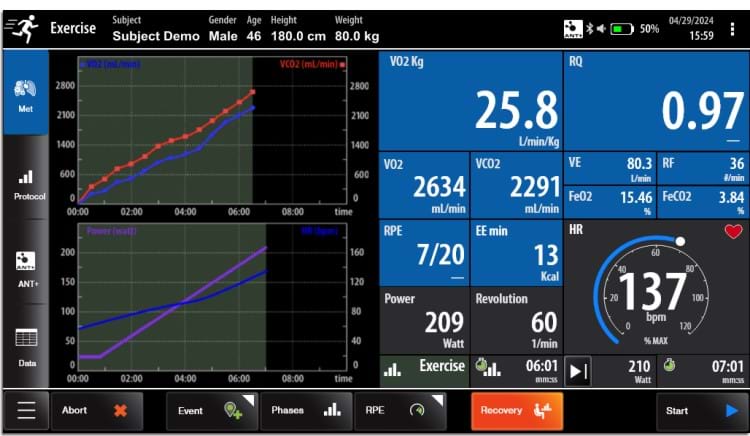
Task: Click the heart icon on HR panel
Action: point(733,232)
